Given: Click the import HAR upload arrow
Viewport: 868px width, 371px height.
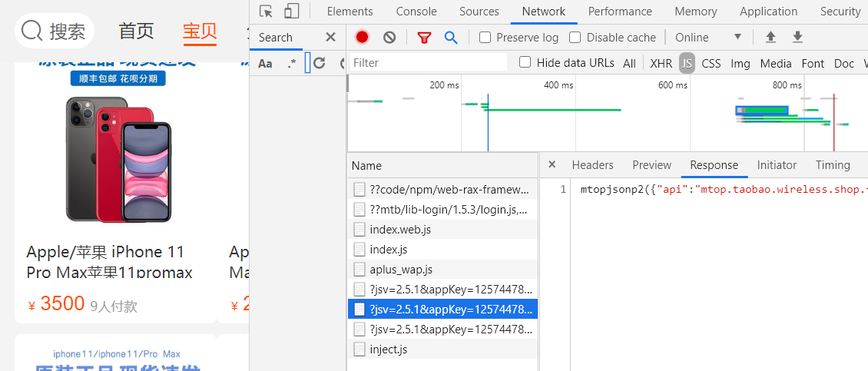Looking at the screenshot, I should 770,37.
